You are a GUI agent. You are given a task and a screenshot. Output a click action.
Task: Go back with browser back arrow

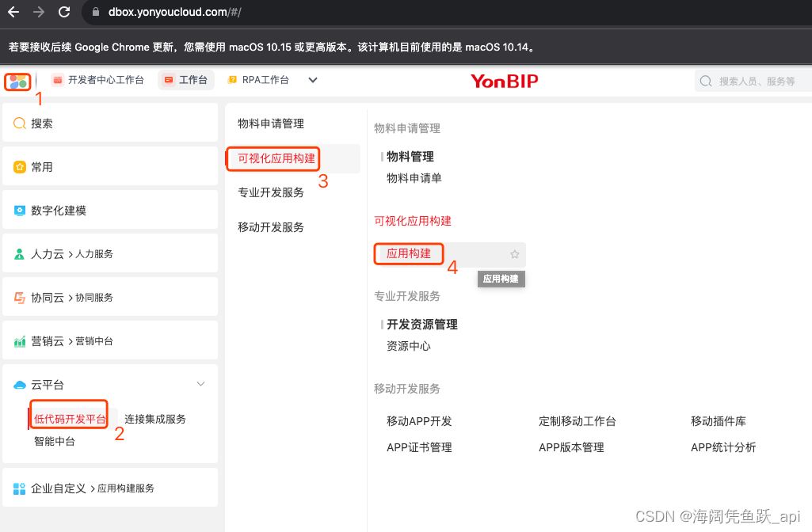pos(13,11)
